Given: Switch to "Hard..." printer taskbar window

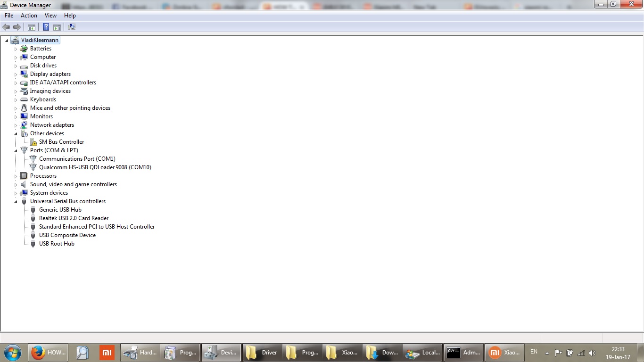Looking at the screenshot, I should pos(140,352).
